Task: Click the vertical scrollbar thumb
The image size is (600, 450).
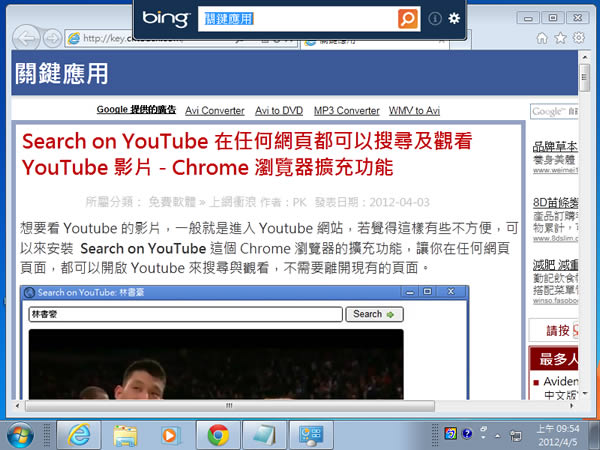Action: point(584,78)
